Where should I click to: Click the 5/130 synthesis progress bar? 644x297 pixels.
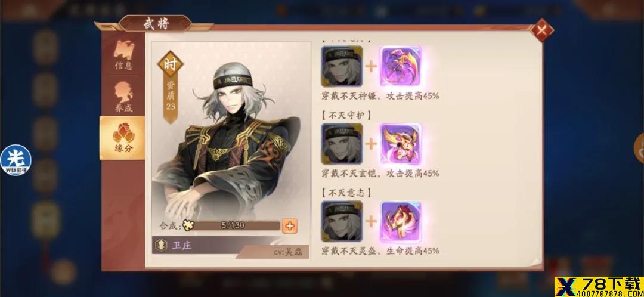[x=232, y=225]
